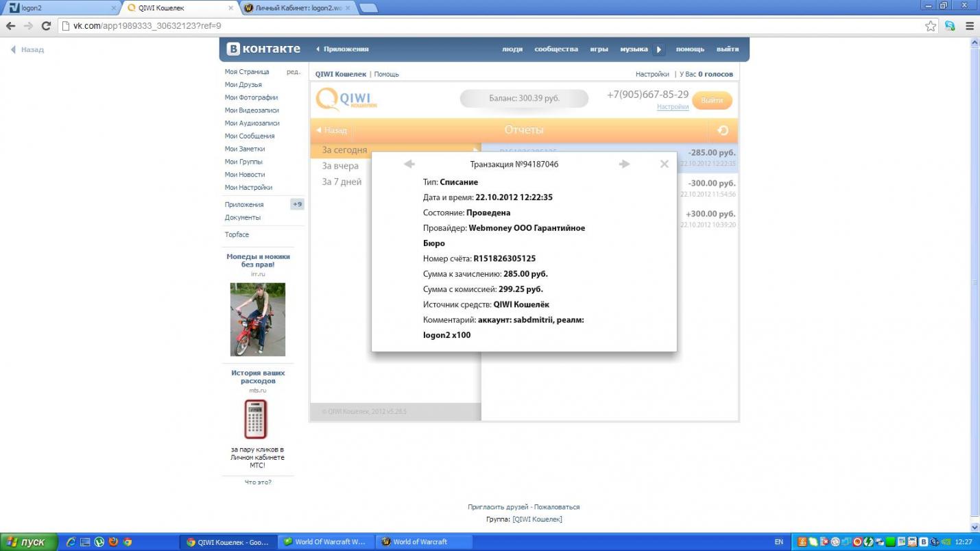The height and width of the screenshot is (551, 980).
Task: Click the browser back arrow
Action: 10,26
